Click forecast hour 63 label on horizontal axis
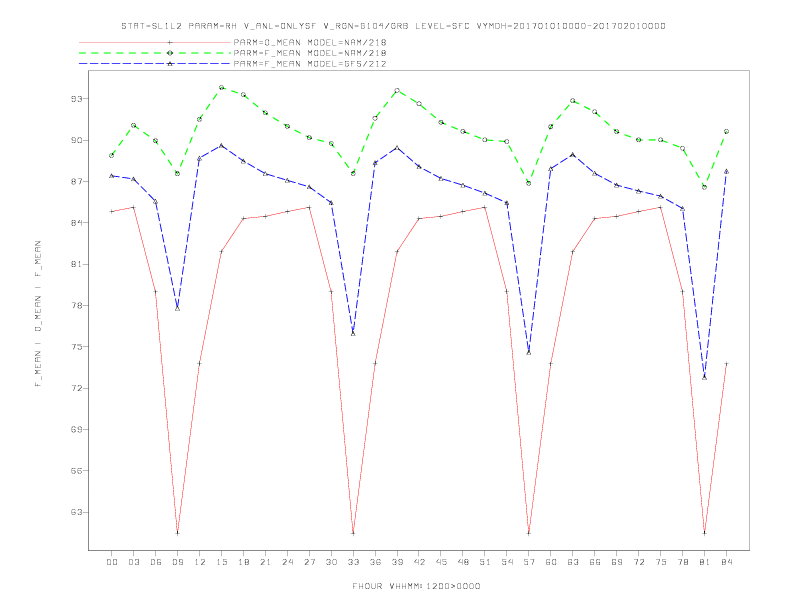Image resolution: width=792 pixels, height=612 pixels. [573, 562]
